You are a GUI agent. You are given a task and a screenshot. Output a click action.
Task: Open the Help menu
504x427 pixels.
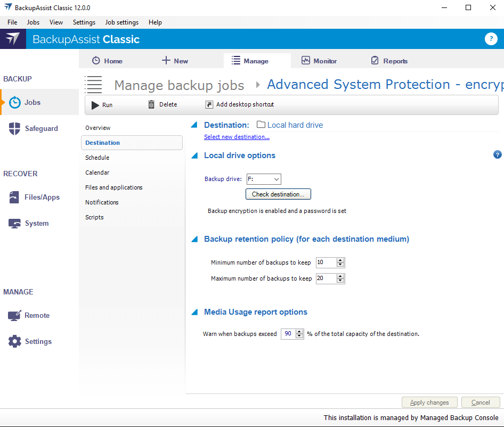point(155,22)
